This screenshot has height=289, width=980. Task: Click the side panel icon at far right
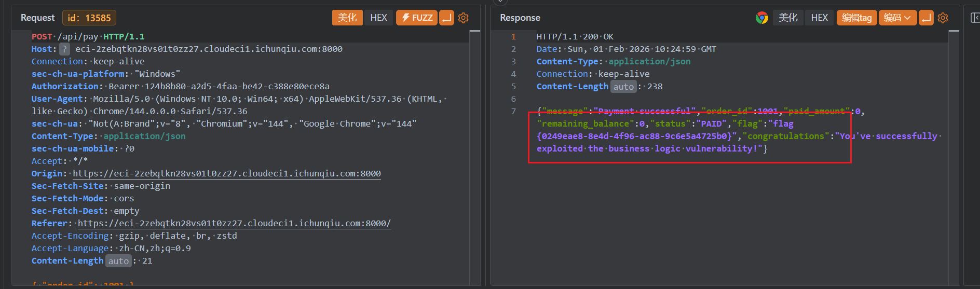point(975,18)
